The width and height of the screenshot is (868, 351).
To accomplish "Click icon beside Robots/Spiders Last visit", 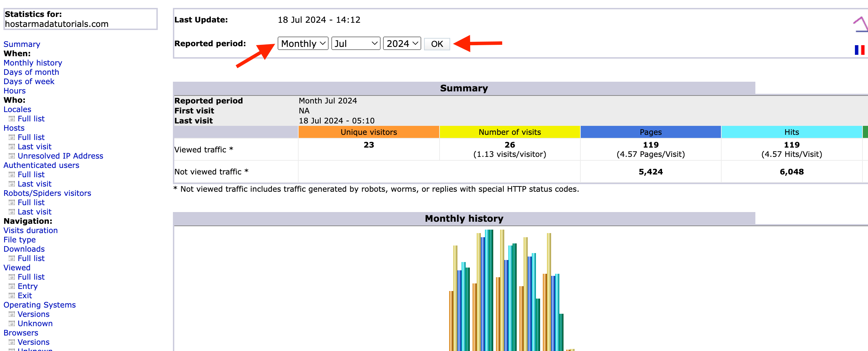I will click(x=12, y=212).
